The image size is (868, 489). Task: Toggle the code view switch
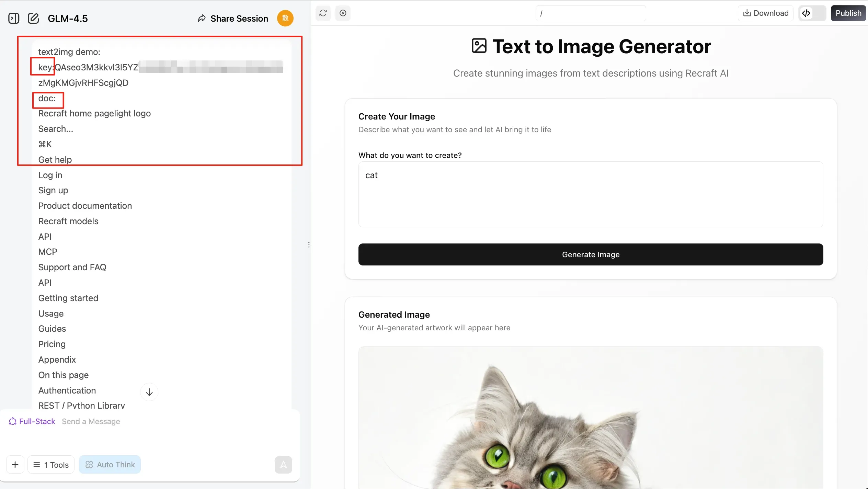coord(812,13)
